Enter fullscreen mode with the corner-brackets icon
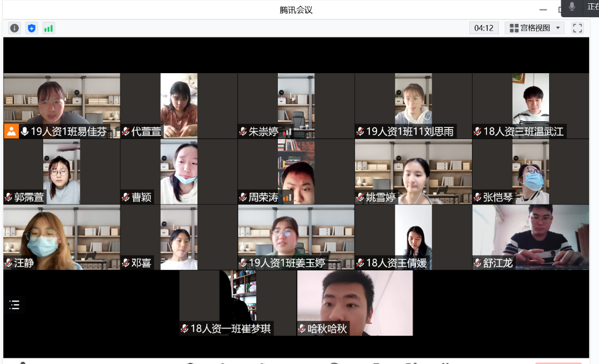Screen dimensions: 599x364 577,28
